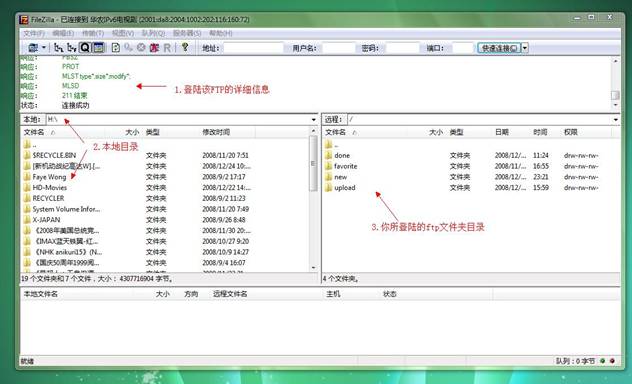The height and width of the screenshot is (384, 632).
Task: Open the 队列(Q) menu
Action: pyautogui.click(x=153, y=33)
